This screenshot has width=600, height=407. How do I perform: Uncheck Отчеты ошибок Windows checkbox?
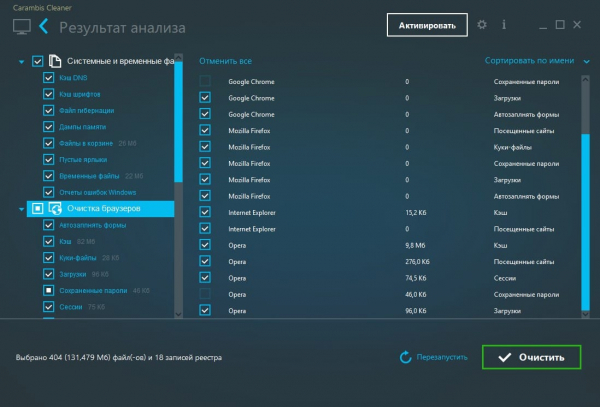(48, 192)
